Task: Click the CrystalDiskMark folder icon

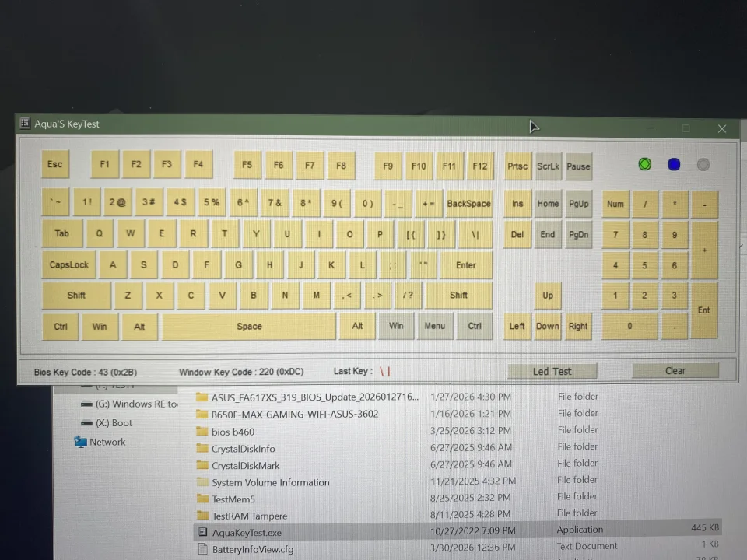Action: pos(202,465)
